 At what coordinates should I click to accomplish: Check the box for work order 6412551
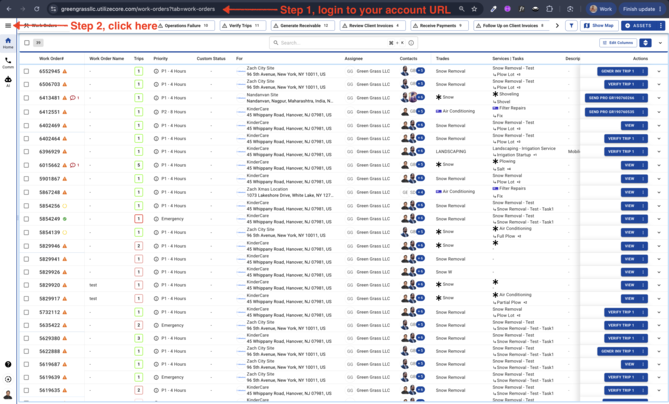coord(26,112)
